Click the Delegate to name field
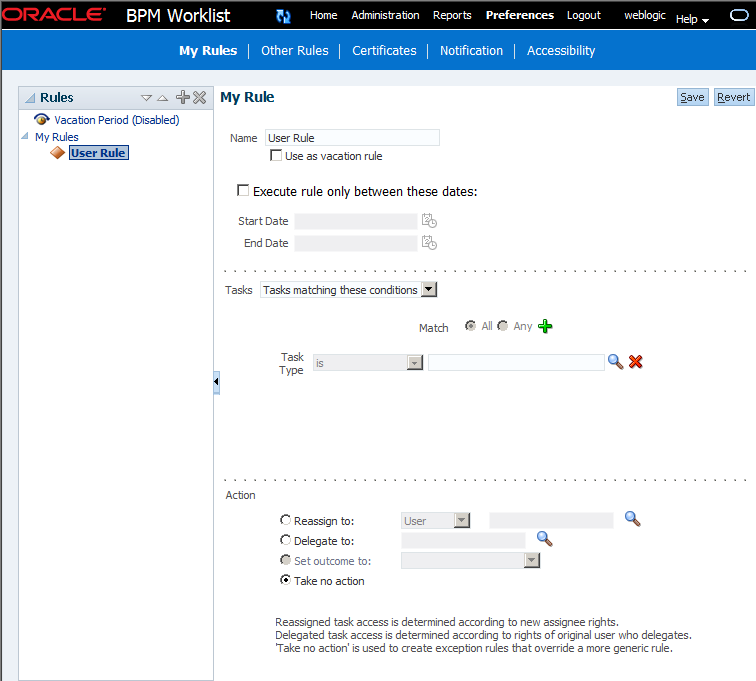 tap(463, 541)
